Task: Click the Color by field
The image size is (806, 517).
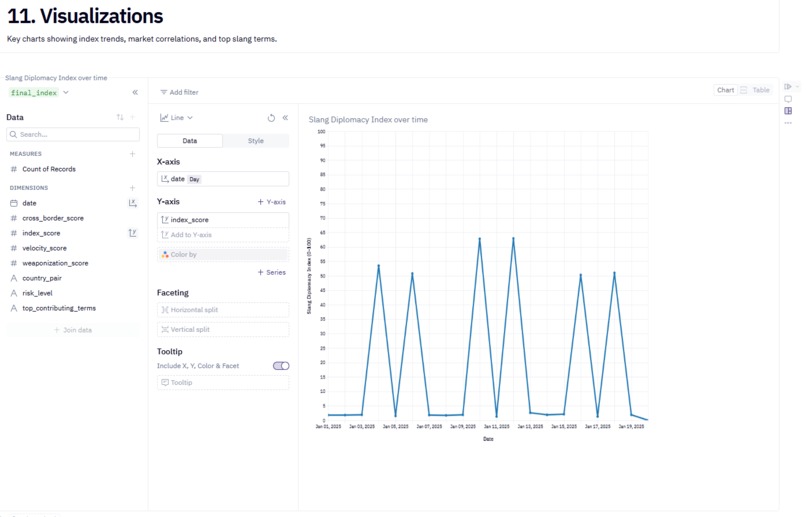Action: (x=223, y=254)
